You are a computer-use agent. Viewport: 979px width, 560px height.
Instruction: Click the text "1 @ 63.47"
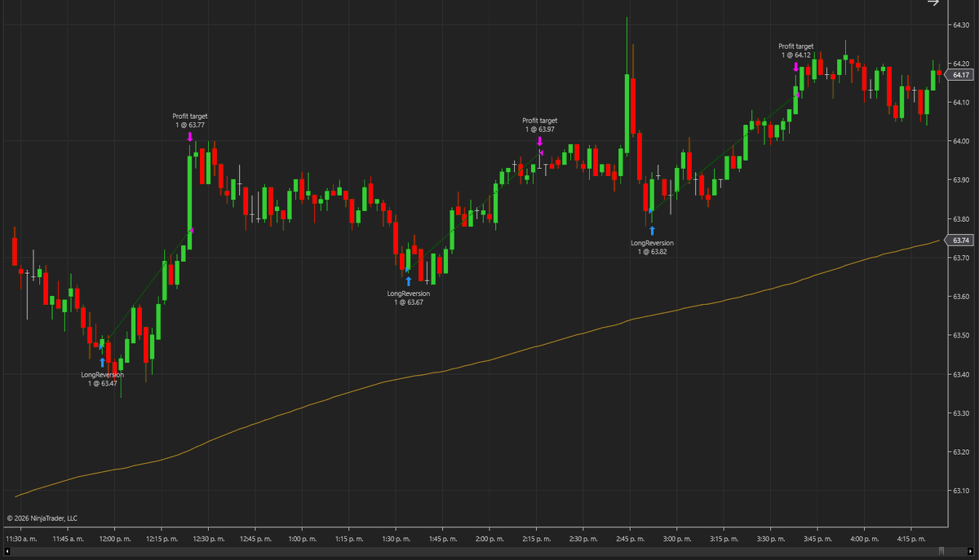tap(102, 383)
